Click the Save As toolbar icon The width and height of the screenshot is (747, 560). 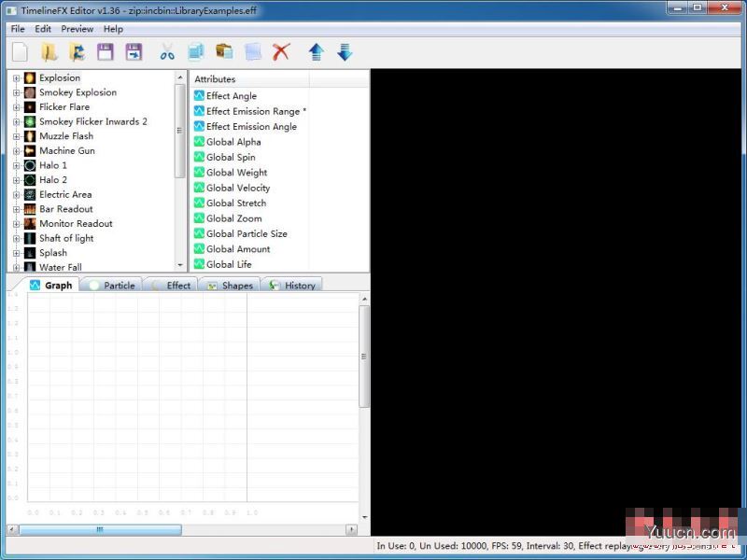135,52
